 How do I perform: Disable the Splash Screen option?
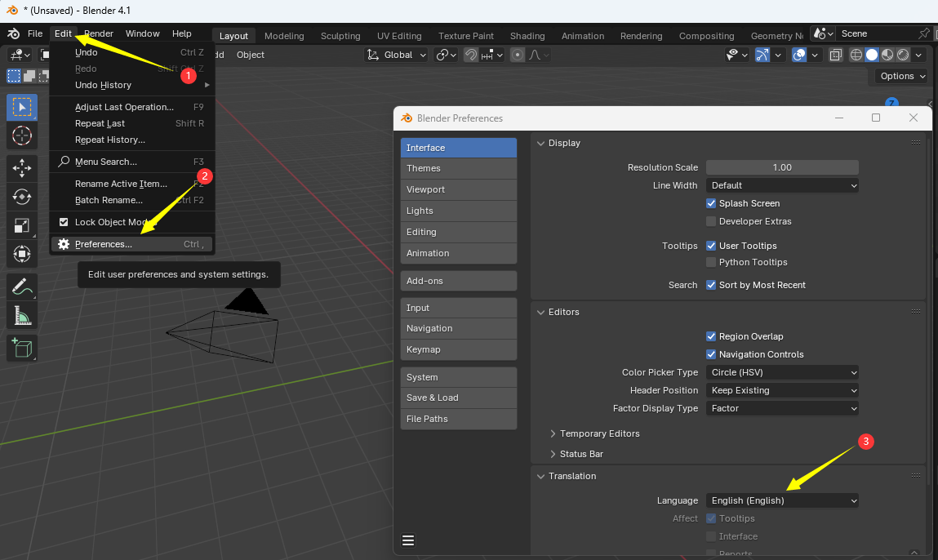tap(711, 202)
